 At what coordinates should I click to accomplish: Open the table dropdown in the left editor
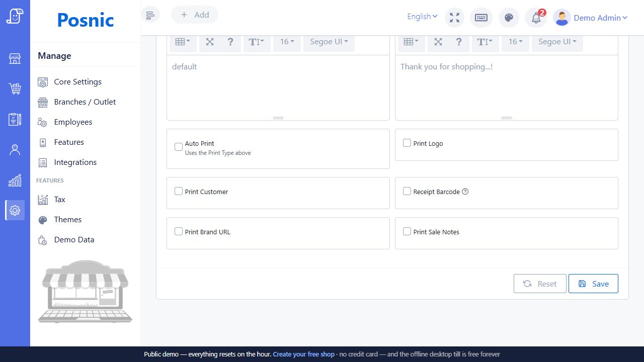point(183,42)
